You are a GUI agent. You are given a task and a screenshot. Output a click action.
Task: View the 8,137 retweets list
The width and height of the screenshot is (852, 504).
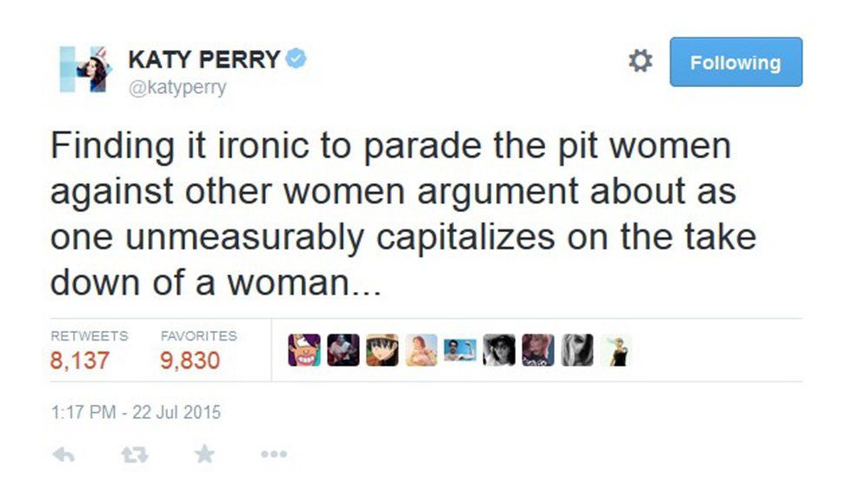tap(80, 359)
